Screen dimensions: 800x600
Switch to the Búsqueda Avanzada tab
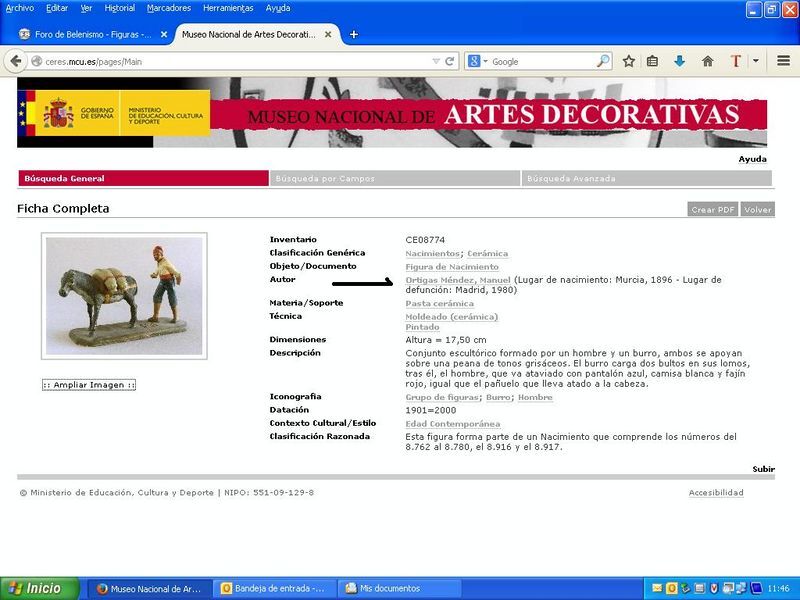[572, 179]
